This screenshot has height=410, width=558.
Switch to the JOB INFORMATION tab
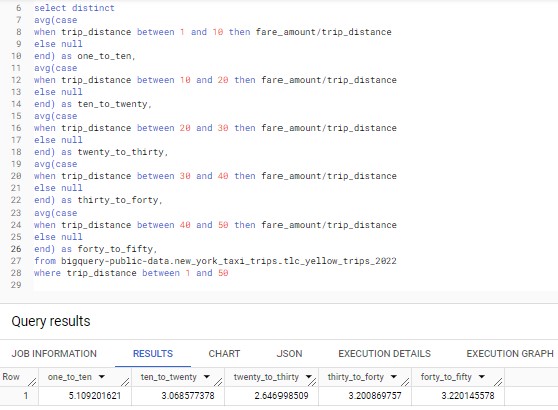pos(54,353)
